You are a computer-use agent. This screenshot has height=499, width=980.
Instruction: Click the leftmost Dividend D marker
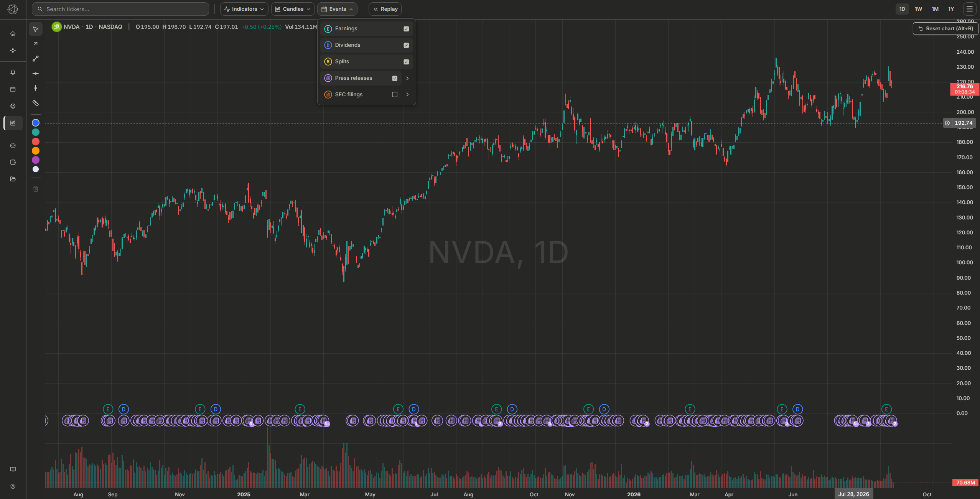(x=124, y=409)
